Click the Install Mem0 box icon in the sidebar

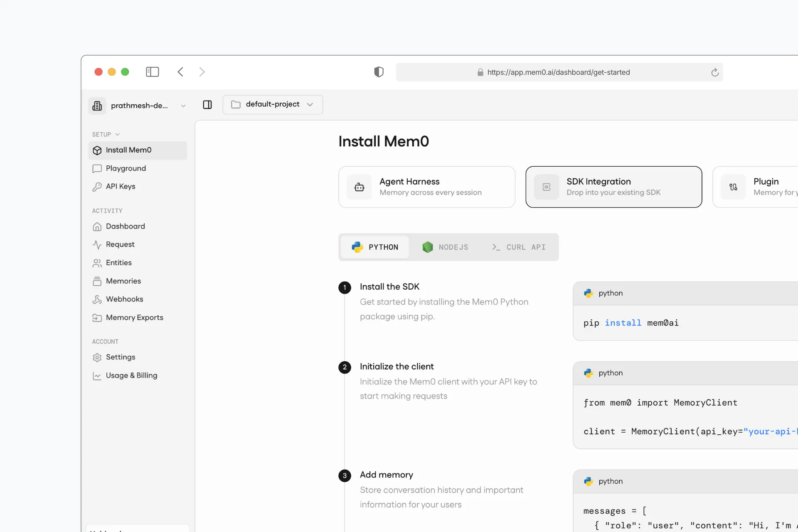(x=97, y=150)
